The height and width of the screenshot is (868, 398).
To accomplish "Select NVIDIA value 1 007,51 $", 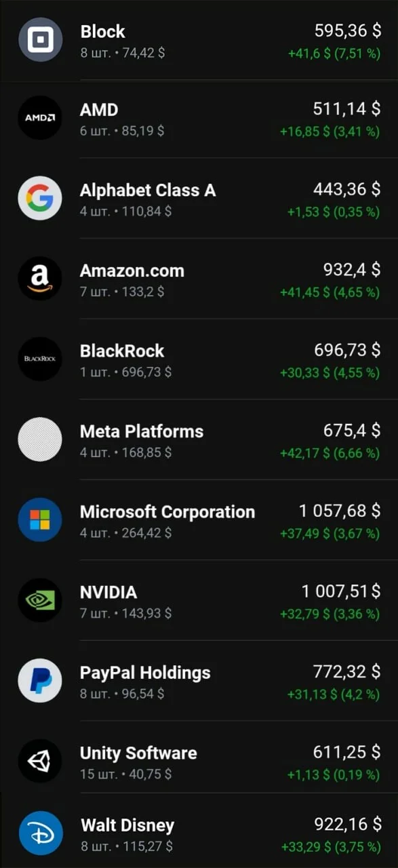I will click(x=341, y=591).
